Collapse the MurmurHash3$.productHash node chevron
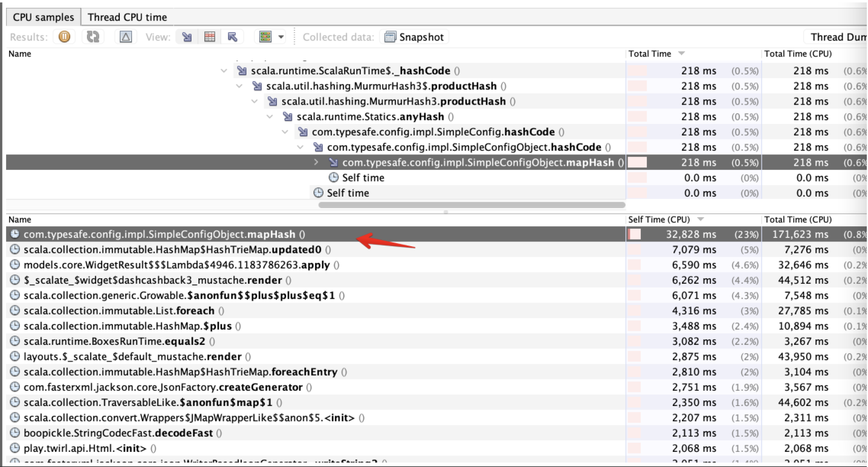Image resolution: width=868 pixels, height=467 pixels. [240, 86]
